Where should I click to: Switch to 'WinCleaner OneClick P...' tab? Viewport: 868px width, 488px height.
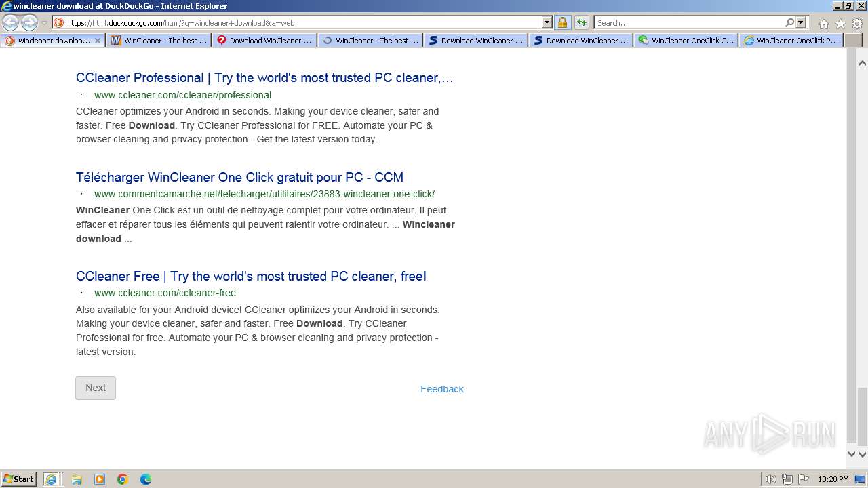[x=791, y=41]
